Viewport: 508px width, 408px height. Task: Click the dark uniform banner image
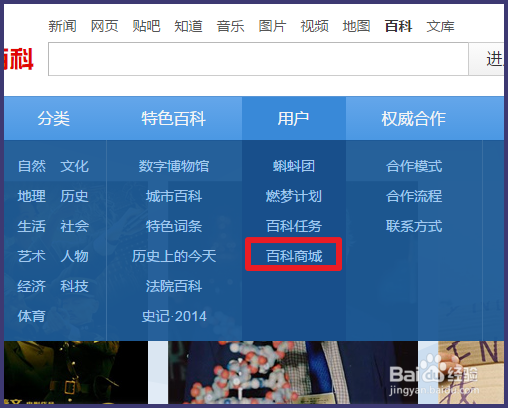76,372
